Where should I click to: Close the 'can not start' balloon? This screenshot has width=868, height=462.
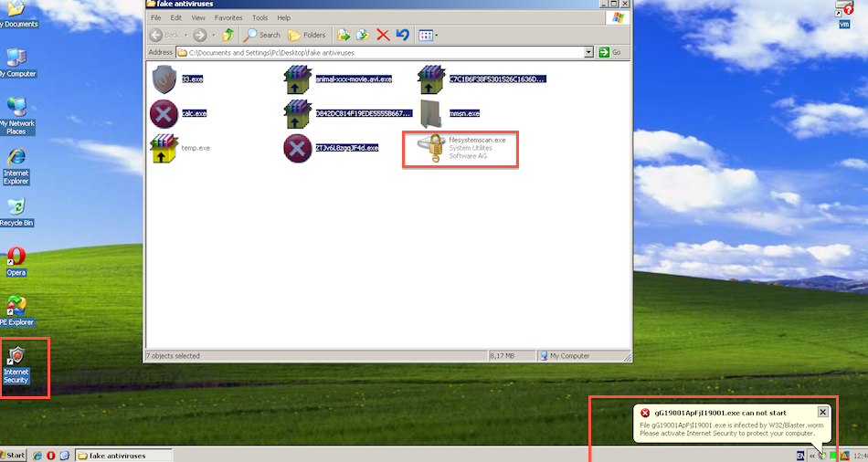click(822, 412)
